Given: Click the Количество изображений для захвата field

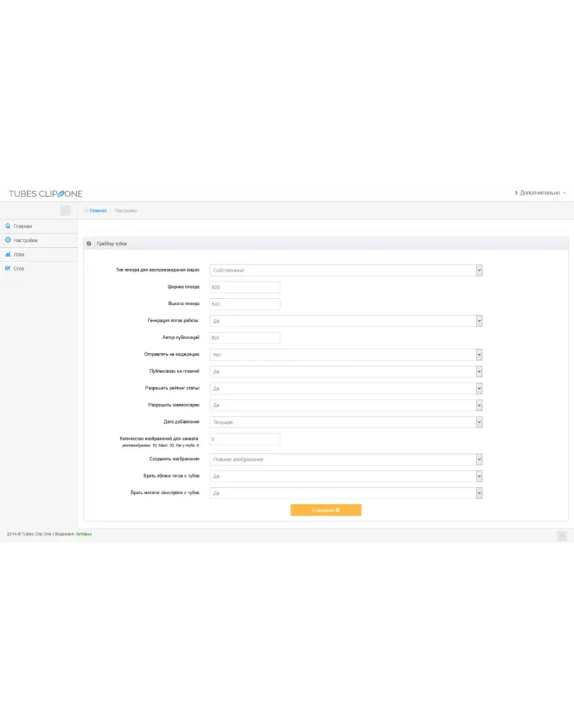Looking at the screenshot, I should click(245, 439).
